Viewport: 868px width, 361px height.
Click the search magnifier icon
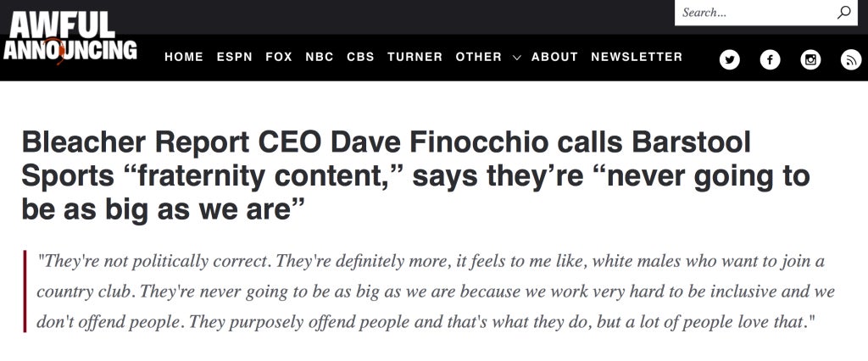[x=843, y=13]
